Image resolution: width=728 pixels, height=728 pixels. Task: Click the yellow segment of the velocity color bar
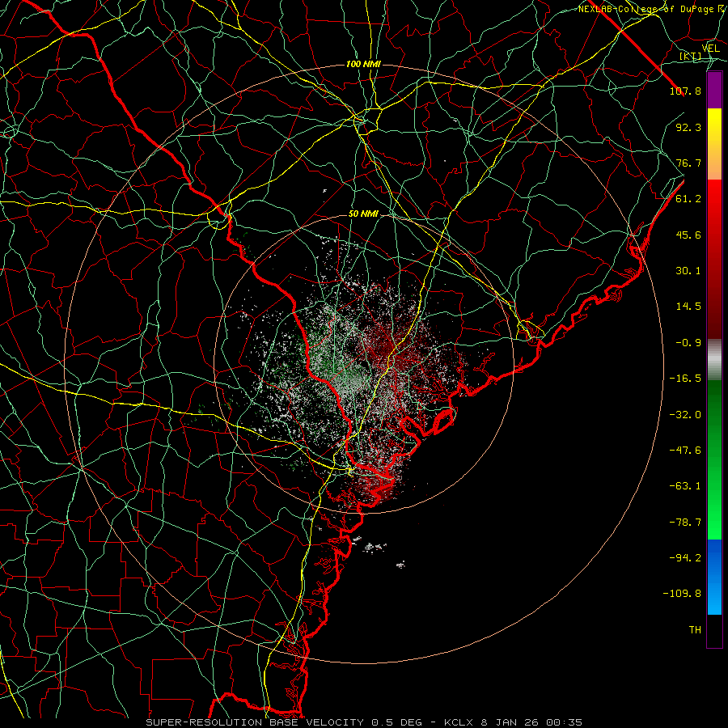[714, 144]
